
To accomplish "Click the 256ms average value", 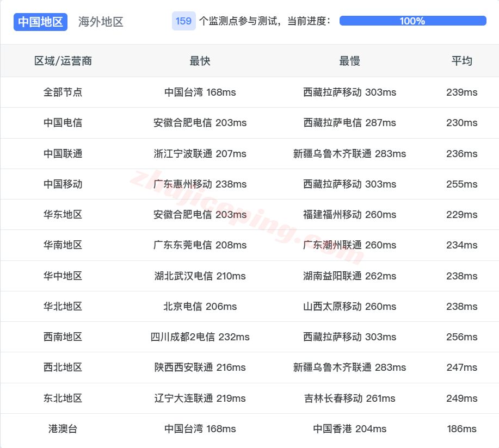I will [462, 337].
